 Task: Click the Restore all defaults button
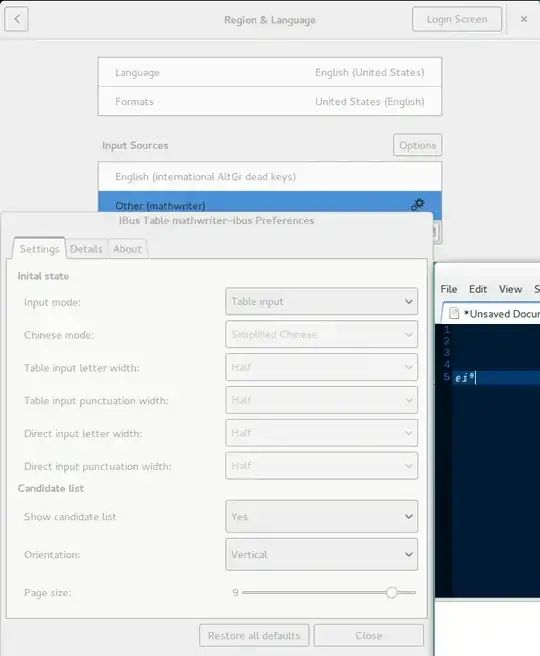point(254,636)
